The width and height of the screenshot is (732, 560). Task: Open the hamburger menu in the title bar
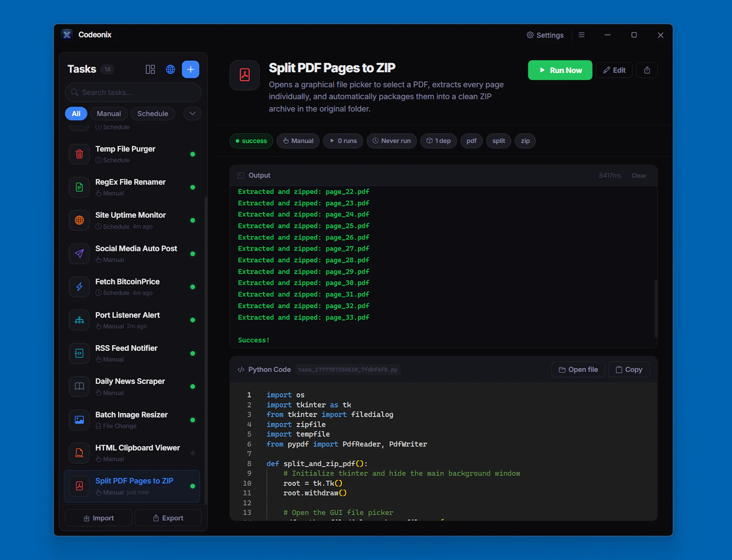click(x=581, y=35)
